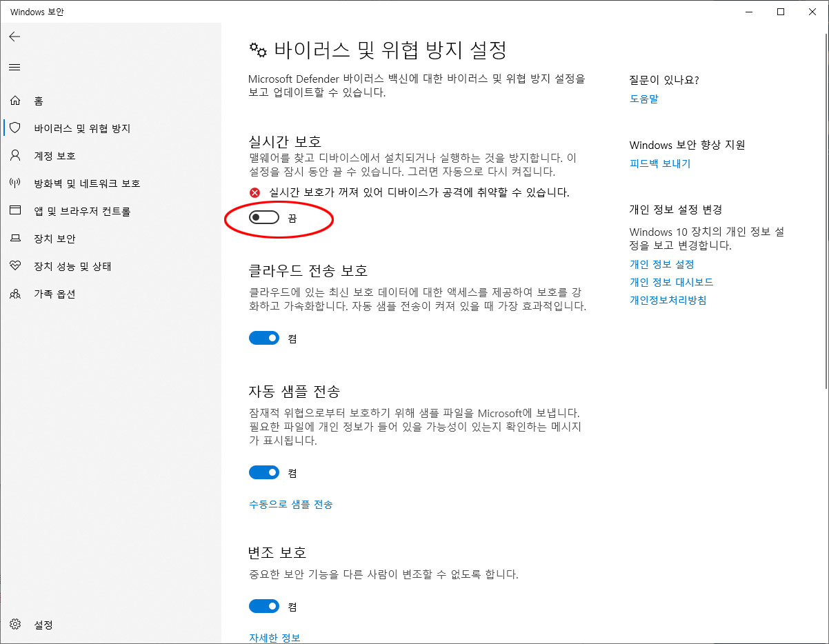
Task: Turn off 클라우드 전송 보호 toggle
Action: click(264, 338)
